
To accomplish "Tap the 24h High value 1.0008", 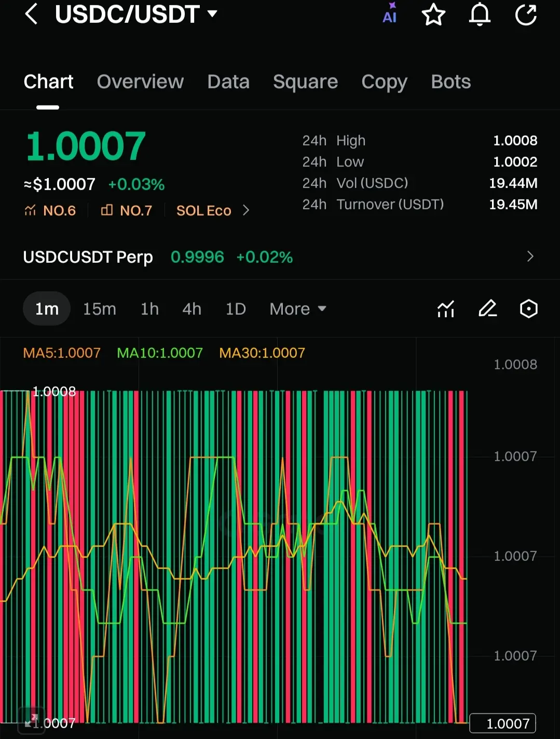I will click(x=515, y=140).
